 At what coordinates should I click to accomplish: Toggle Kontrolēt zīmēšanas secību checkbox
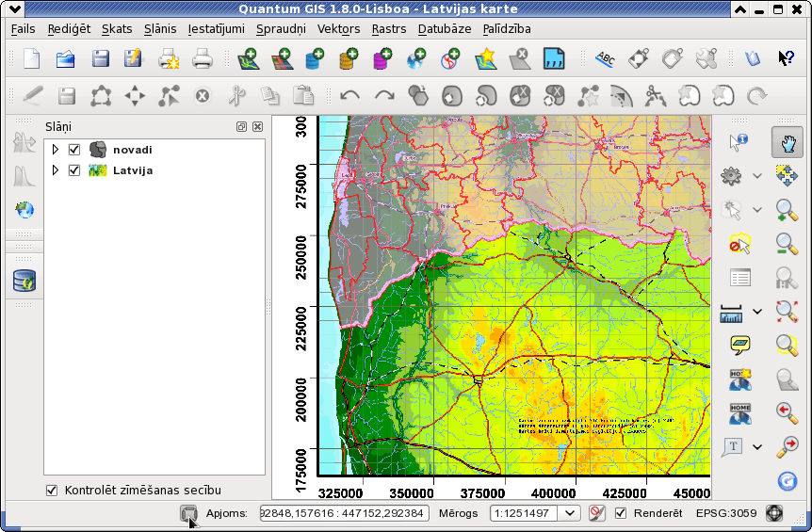[52, 490]
